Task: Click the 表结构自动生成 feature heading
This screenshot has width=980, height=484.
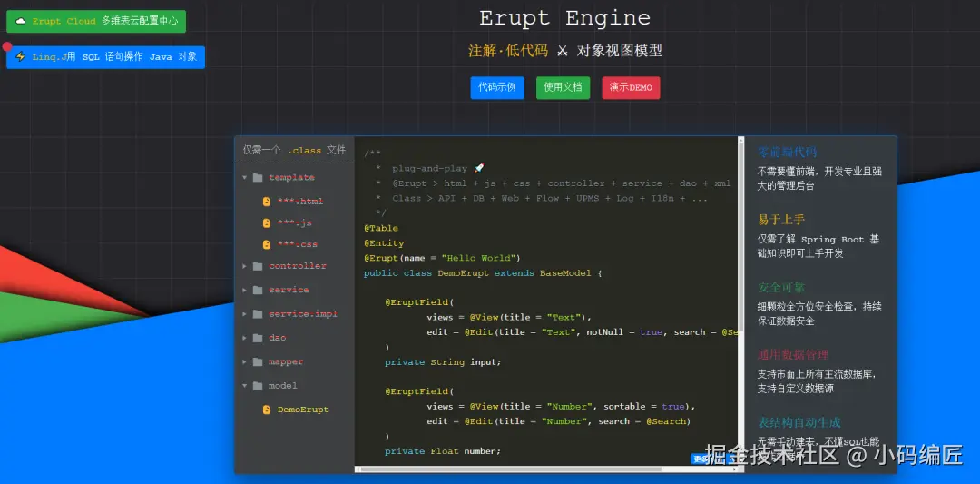Action: (x=799, y=422)
